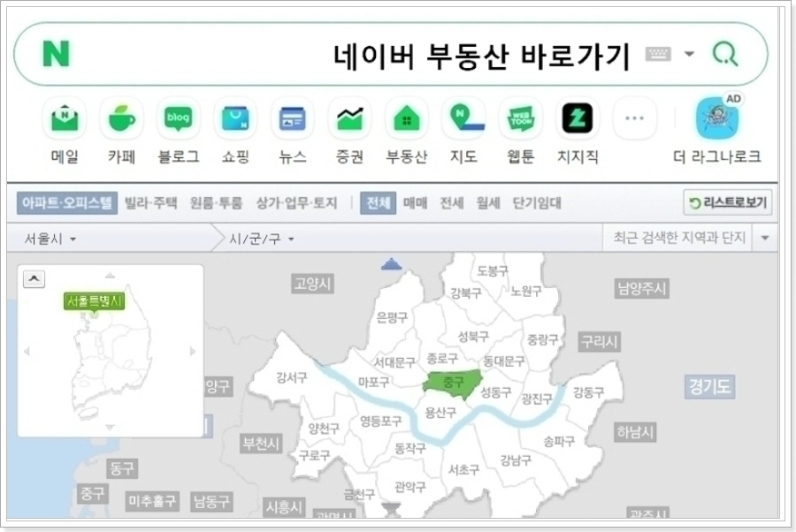Select the 원룸·투룸 tab

pyautogui.click(x=216, y=203)
